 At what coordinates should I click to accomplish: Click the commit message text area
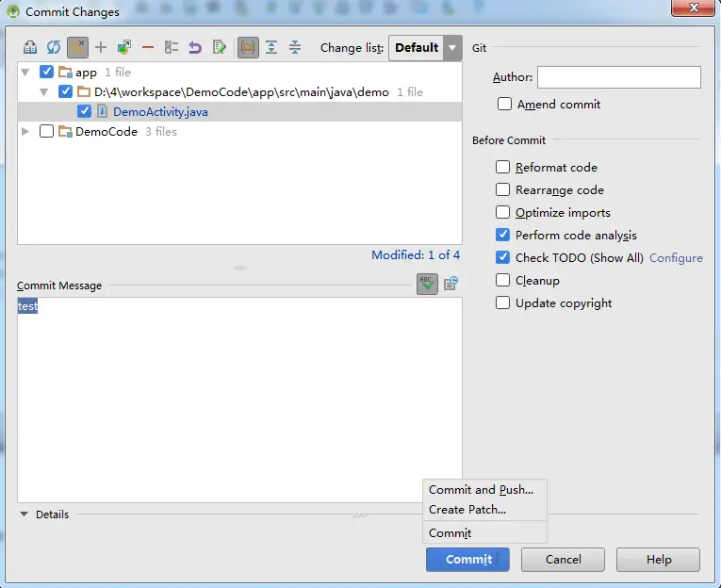239,400
